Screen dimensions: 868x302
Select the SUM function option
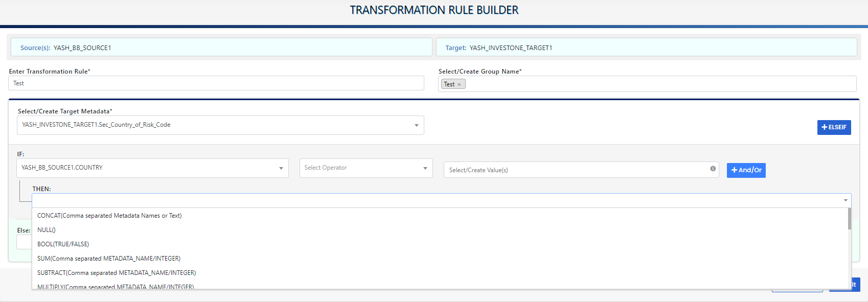[x=108, y=259]
